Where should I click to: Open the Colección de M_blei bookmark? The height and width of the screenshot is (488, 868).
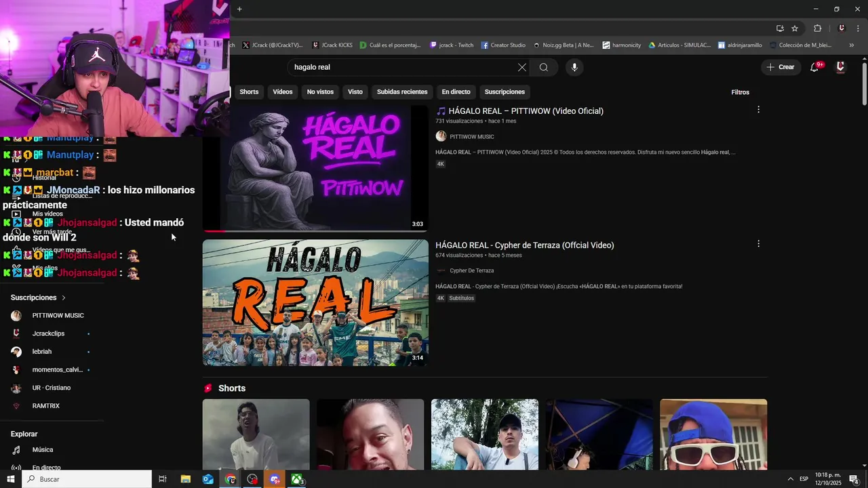[801, 45]
